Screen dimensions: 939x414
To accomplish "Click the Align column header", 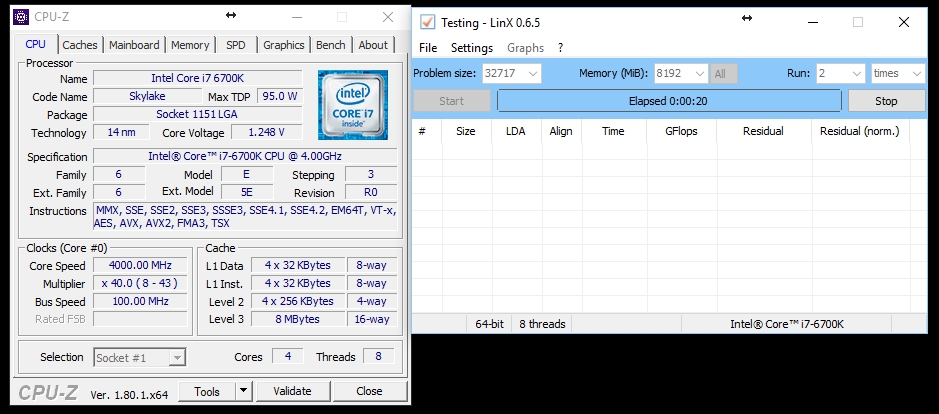I will (561, 131).
